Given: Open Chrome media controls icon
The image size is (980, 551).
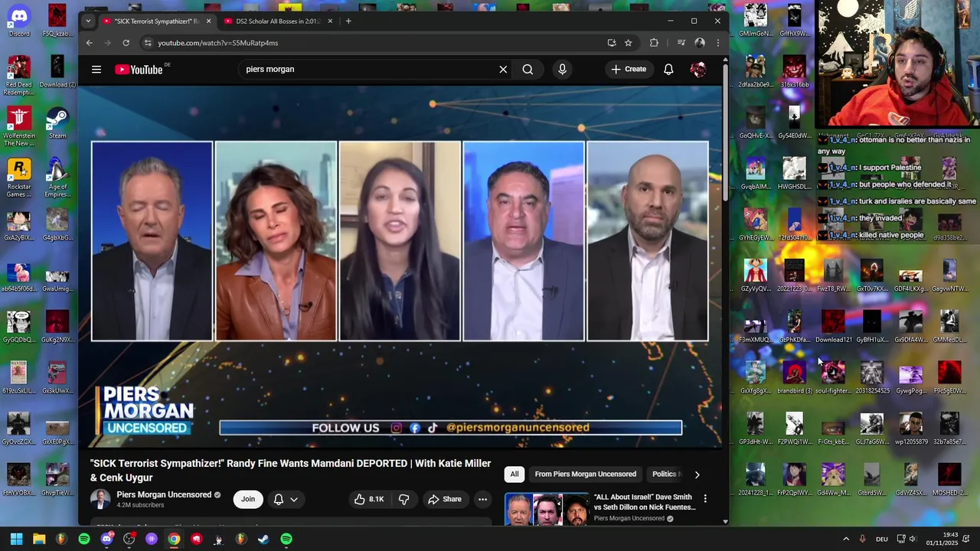Looking at the screenshot, I should point(681,43).
